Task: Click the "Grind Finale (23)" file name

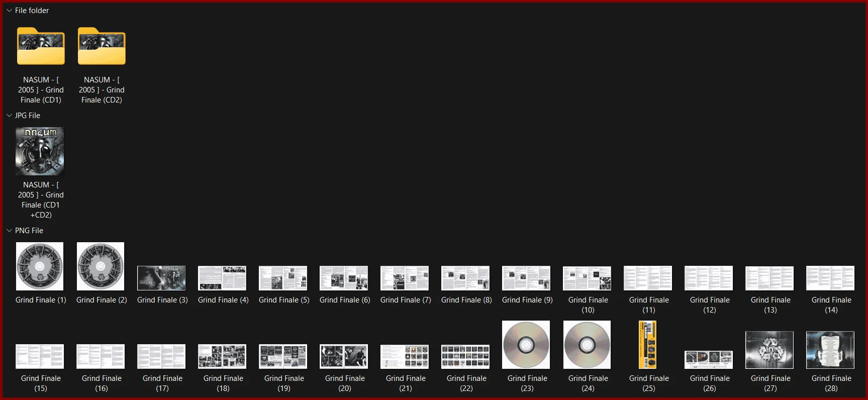Action: 527,383
